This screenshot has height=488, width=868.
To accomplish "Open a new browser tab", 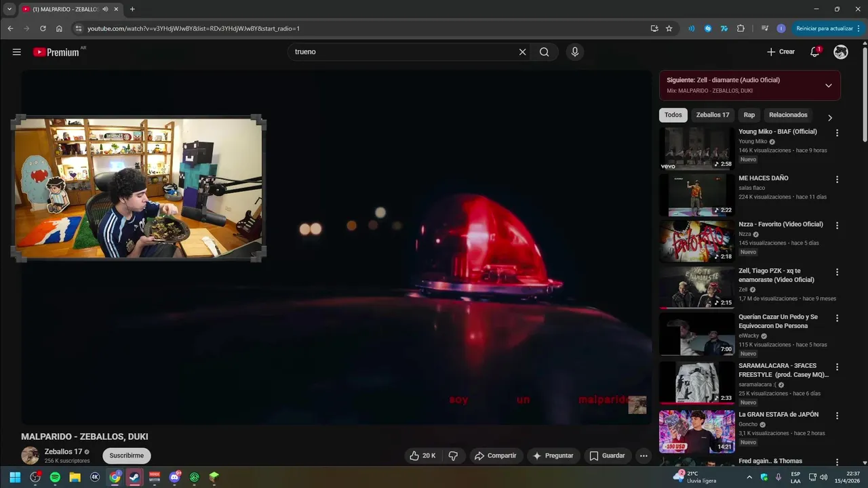I will pyautogui.click(x=132, y=9).
